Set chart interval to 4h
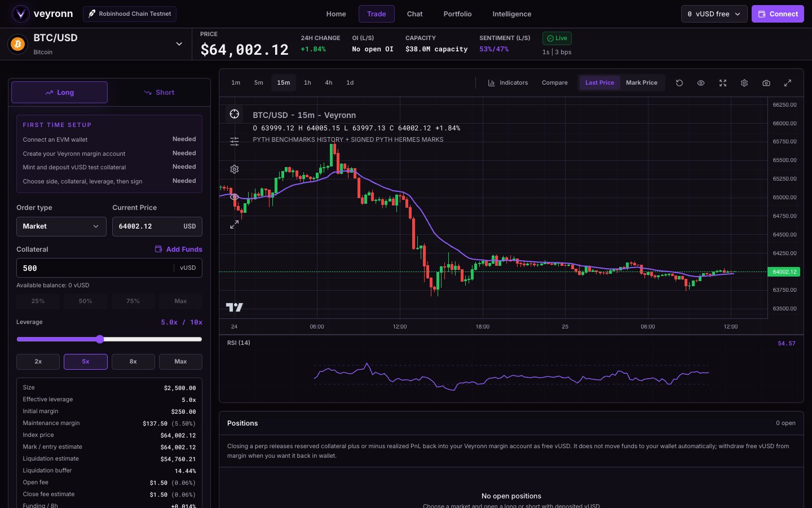Viewport: 812px width, 508px height. 329,83
